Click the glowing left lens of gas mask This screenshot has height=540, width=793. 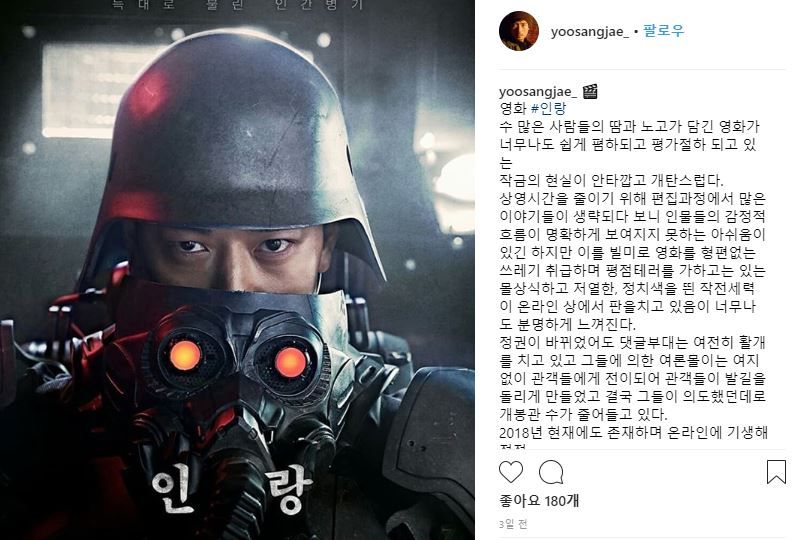point(185,355)
